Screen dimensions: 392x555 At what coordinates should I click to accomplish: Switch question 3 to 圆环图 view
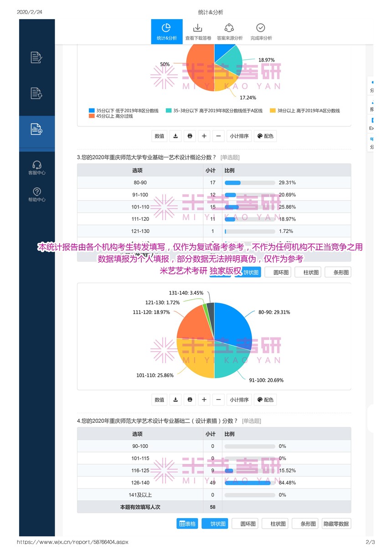tap(278, 273)
